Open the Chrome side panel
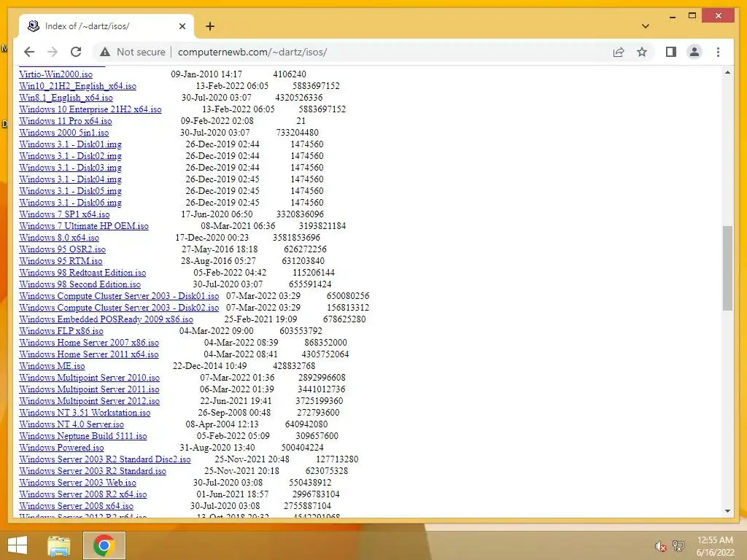 click(x=671, y=52)
